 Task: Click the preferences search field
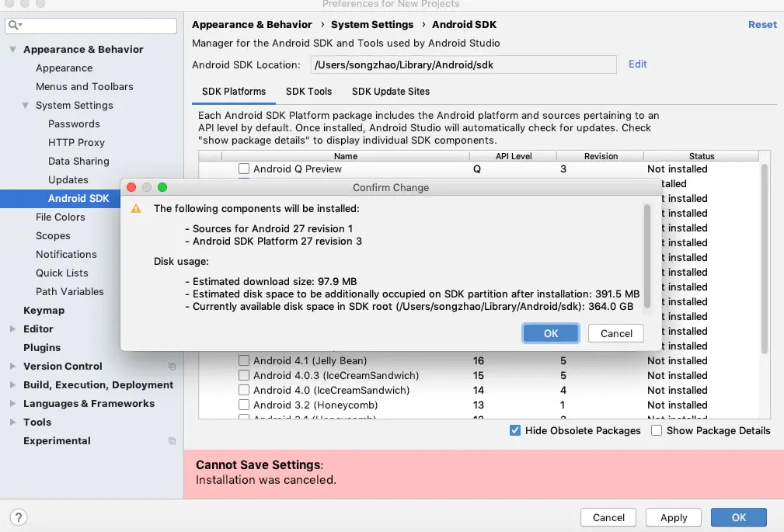pos(91,26)
